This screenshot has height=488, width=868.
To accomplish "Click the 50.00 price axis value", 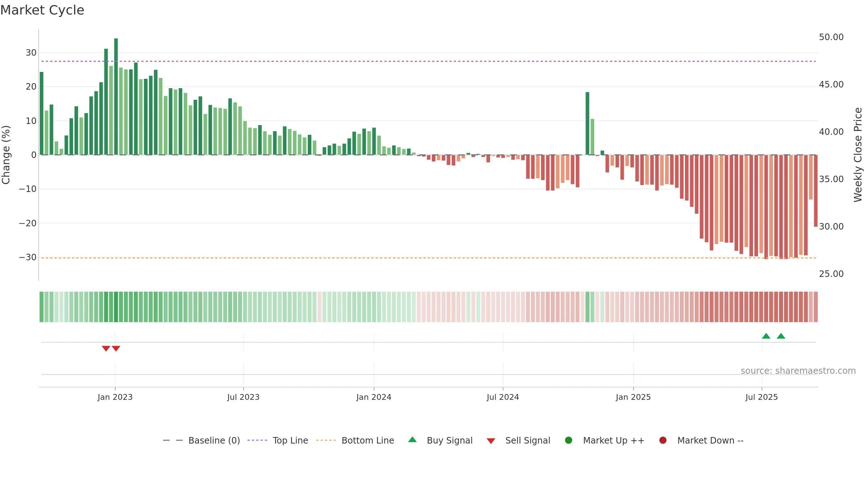I will 831,37.
